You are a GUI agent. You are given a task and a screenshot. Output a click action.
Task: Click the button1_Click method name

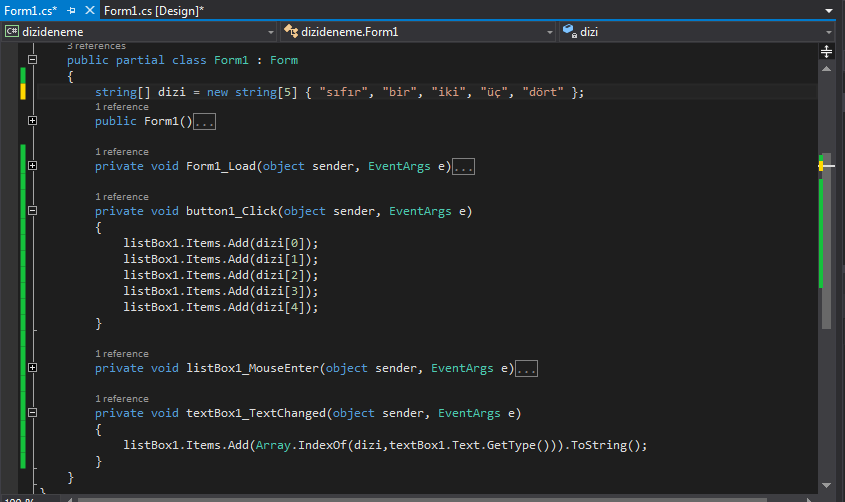(231, 211)
